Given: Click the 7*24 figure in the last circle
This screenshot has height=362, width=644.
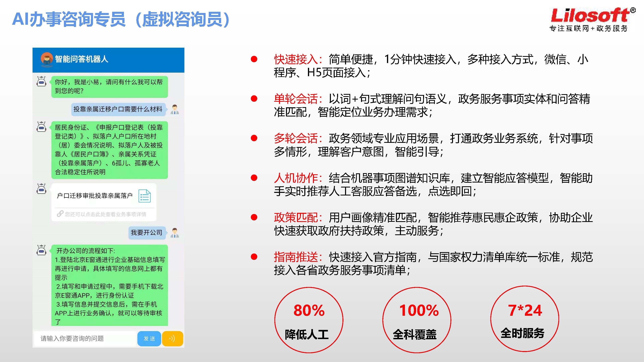Looking at the screenshot, I should [525, 311].
